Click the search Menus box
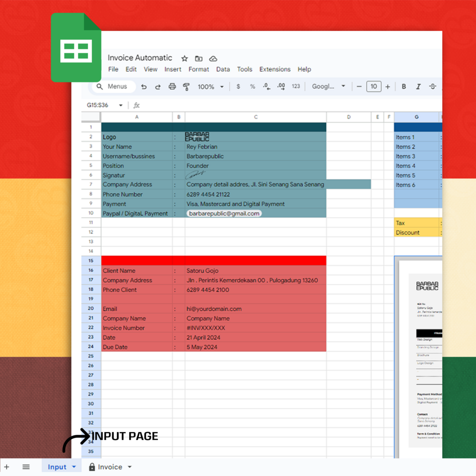Image resolution: width=476 pixels, height=476 pixels. tap(114, 87)
